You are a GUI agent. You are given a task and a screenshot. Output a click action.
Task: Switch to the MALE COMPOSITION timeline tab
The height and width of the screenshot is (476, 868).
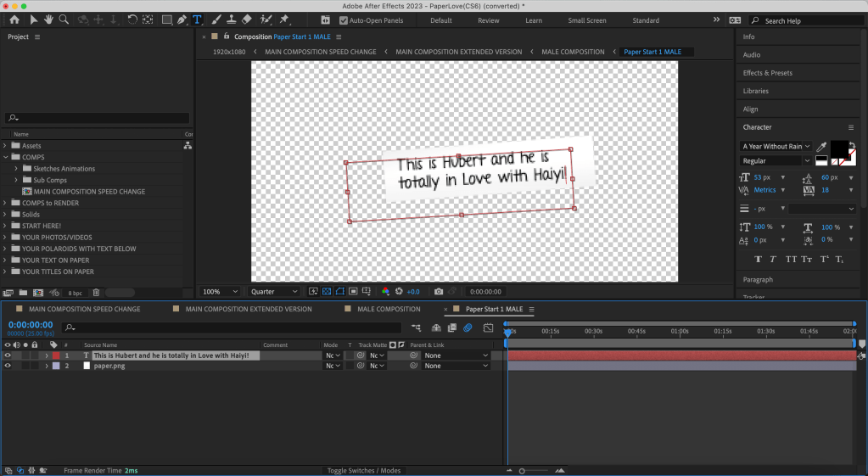(388, 309)
